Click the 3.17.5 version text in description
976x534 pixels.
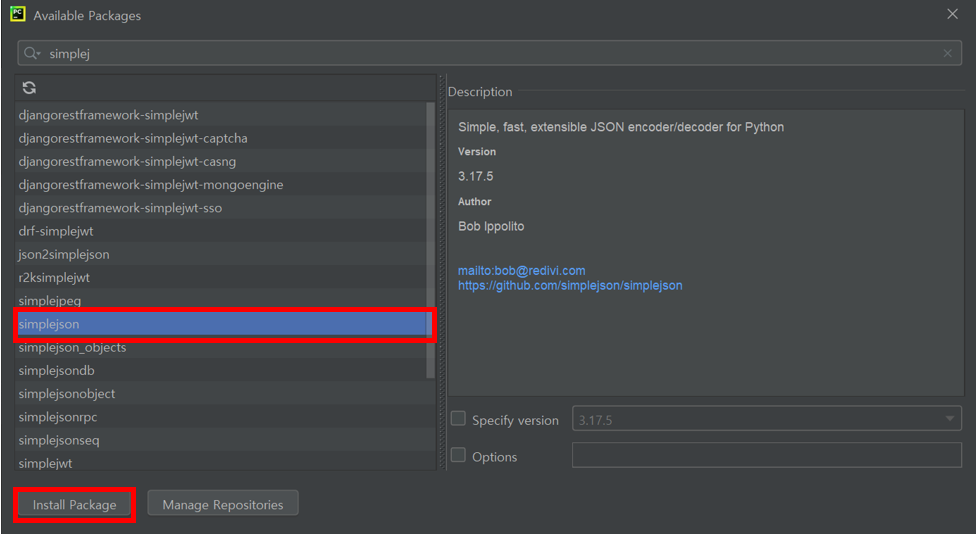(476, 176)
